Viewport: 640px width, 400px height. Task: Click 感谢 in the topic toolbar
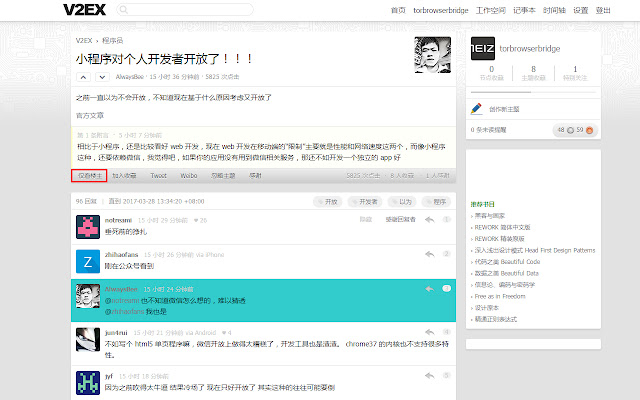(255, 176)
